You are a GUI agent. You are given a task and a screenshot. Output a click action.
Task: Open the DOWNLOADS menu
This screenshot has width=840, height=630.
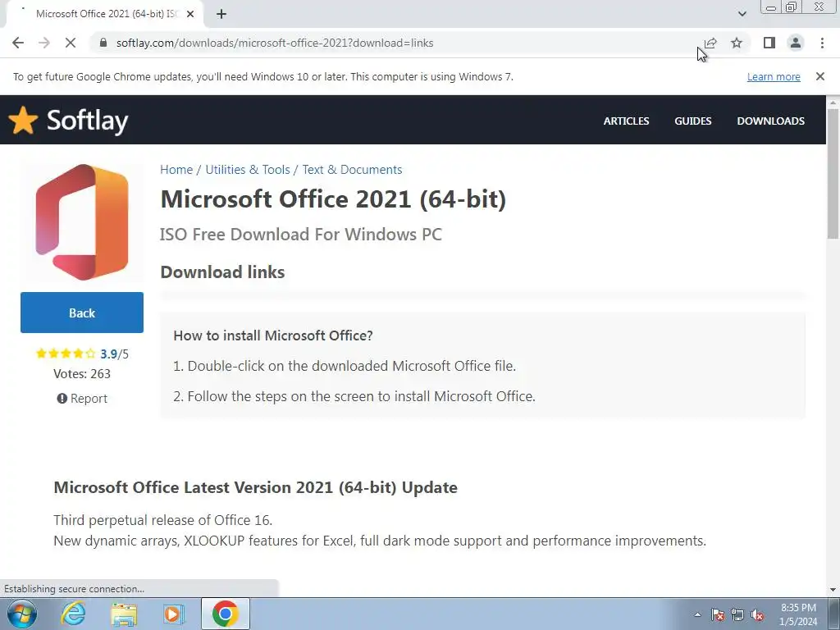pos(770,121)
